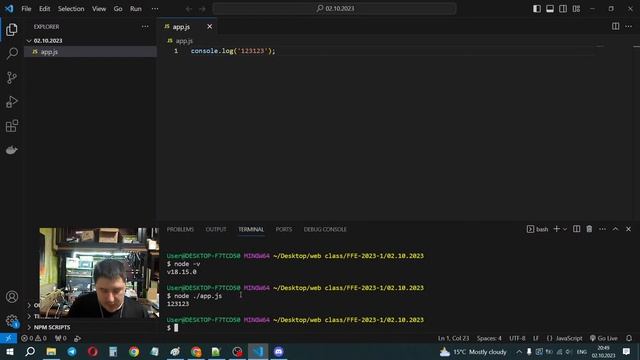Change indentation via Spaces: 4

[x=489, y=338]
